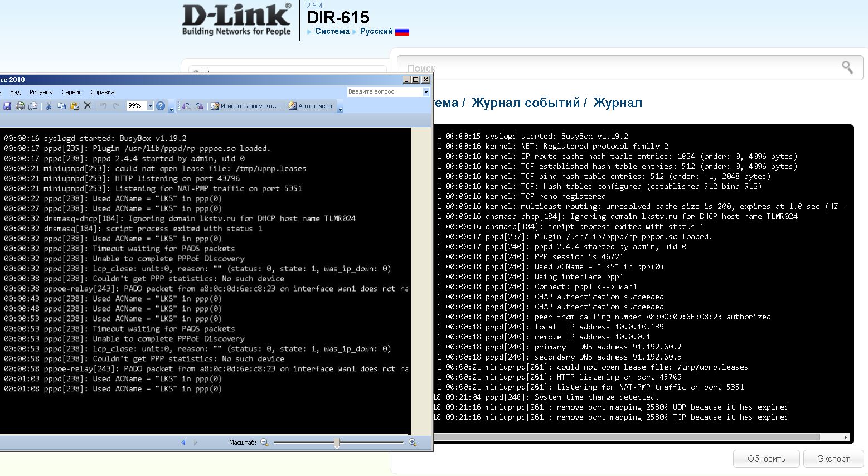Click the zoom out magnifier icon
The height and width of the screenshot is (476, 868).
(264, 443)
